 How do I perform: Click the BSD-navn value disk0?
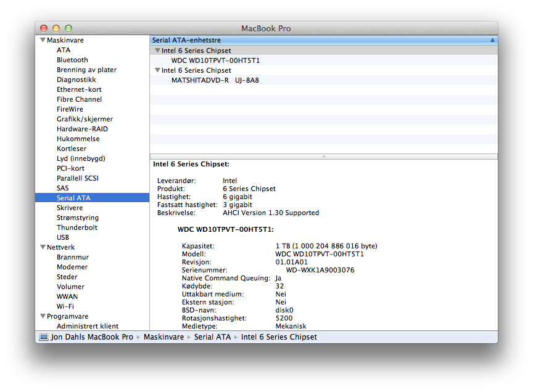pyautogui.click(x=284, y=310)
